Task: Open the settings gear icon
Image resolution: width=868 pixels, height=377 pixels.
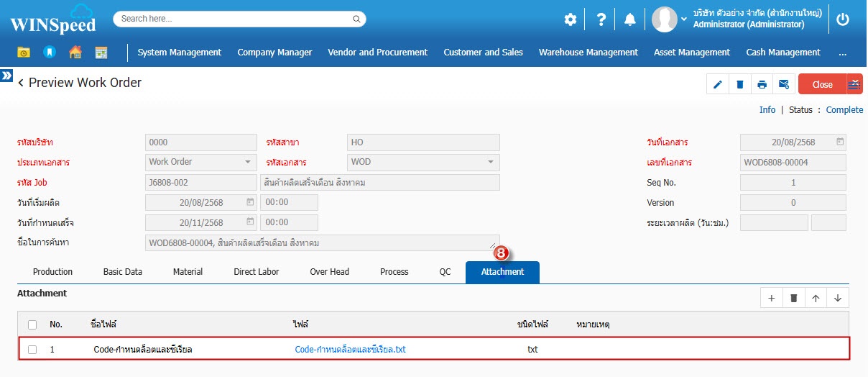Action: 570,20
